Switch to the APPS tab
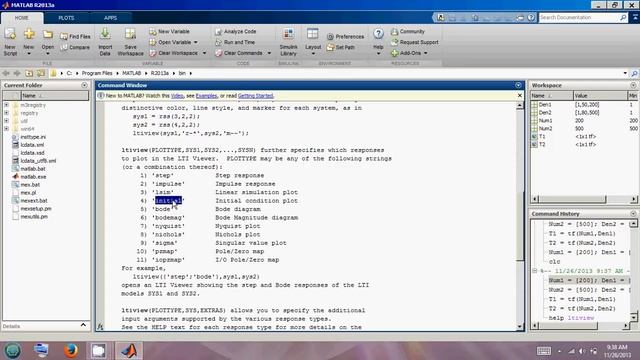 [x=110, y=18]
